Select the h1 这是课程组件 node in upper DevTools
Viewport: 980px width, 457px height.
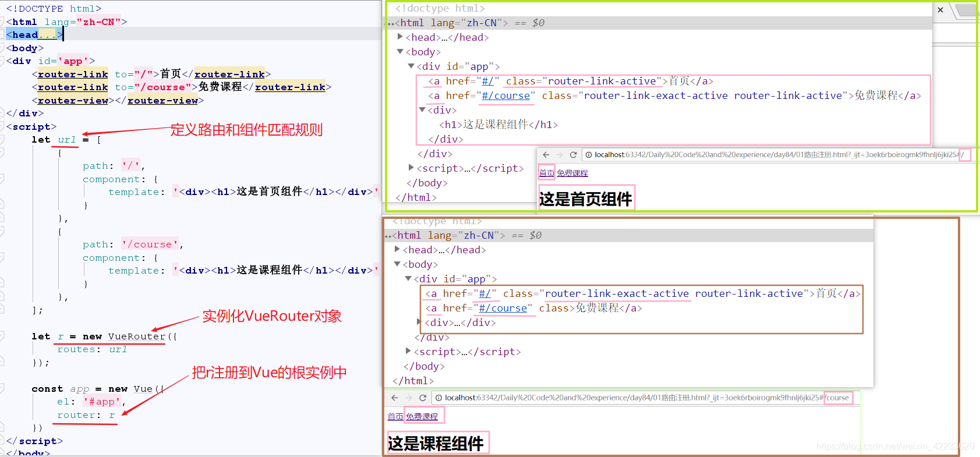[x=498, y=125]
